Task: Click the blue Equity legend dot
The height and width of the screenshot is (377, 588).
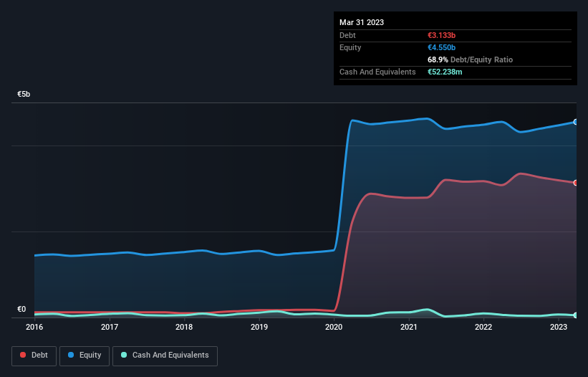Action: (x=71, y=355)
